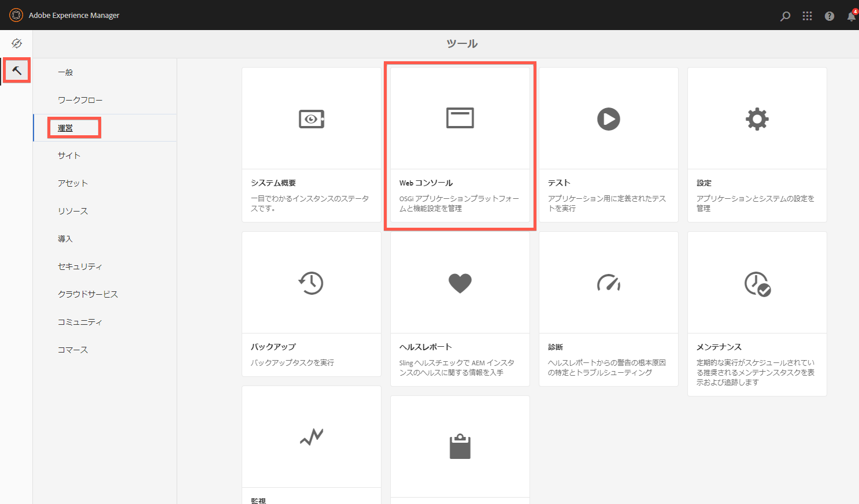Click the Adobe Experience Manager logo

point(16,15)
